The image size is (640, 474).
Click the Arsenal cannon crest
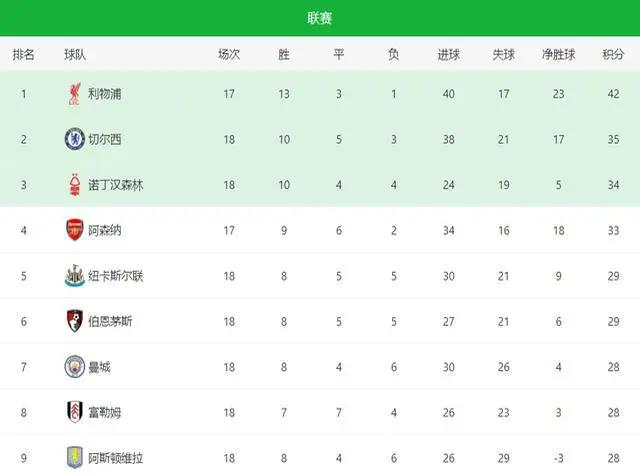pyautogui.click(x=75, y=230)
